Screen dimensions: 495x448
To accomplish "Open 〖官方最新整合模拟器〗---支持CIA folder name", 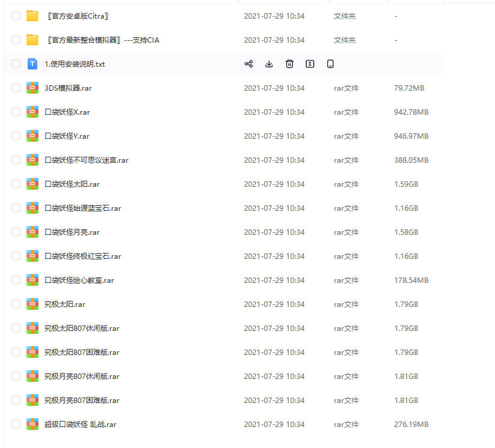I will pos(103,40).
